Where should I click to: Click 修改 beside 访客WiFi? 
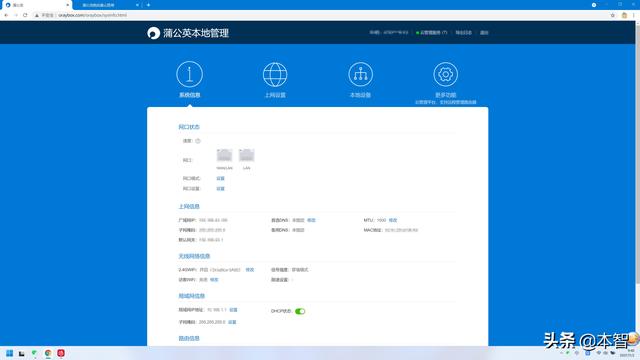coord(214,280)
